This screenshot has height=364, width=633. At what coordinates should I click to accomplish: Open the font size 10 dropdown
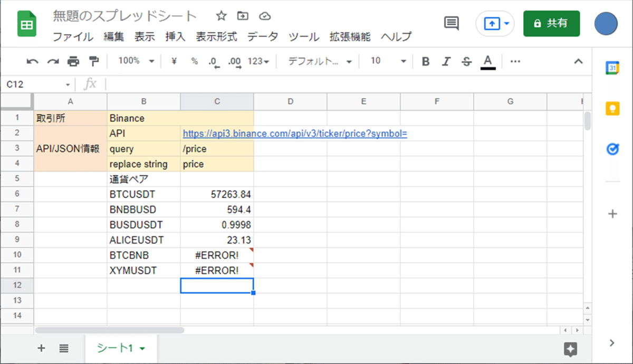[388, 61]
